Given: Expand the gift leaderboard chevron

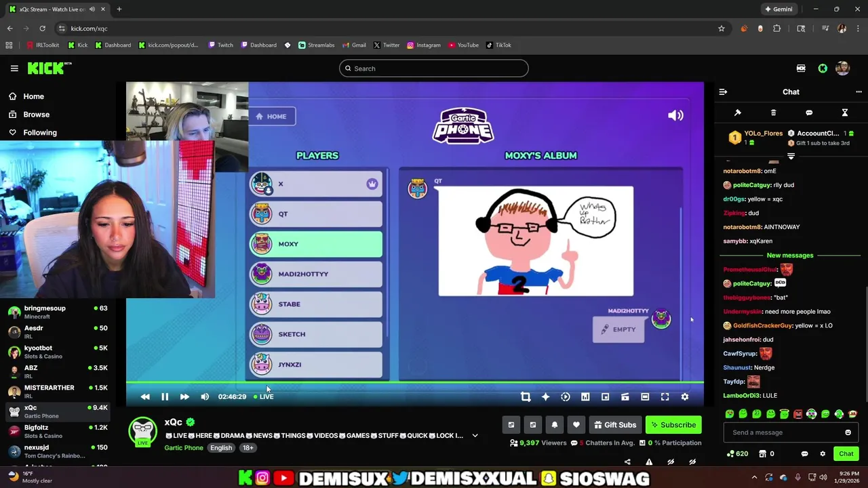Looking at the screenshot, I should pyautogui.click(x=791, y=156).
